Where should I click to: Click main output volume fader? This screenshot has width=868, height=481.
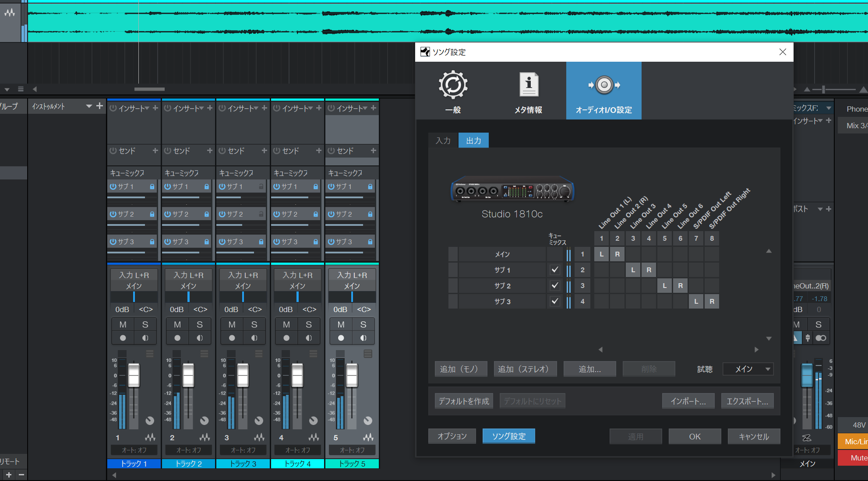tap(807, 375)
